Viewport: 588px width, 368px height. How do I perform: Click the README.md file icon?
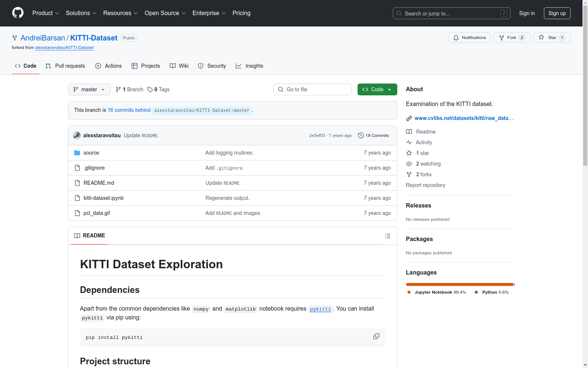77,183
